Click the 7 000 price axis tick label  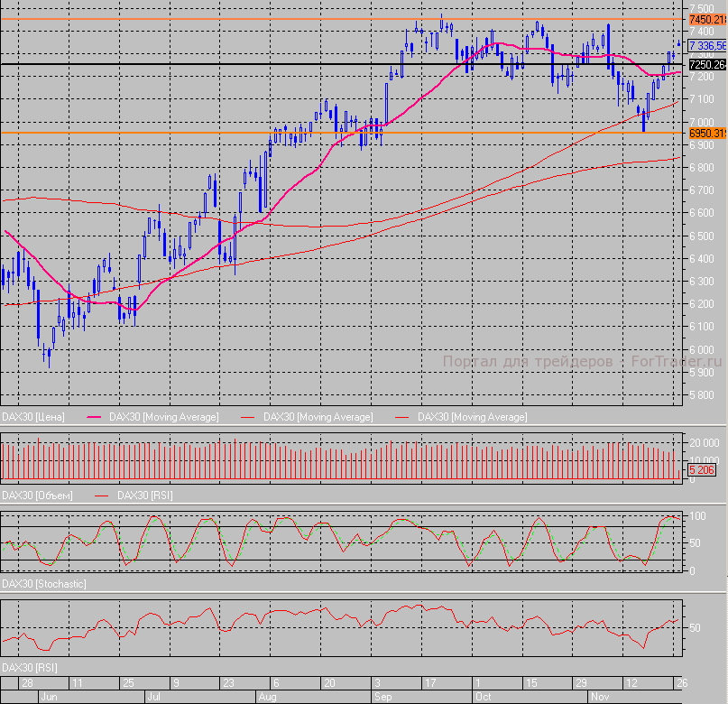(x=703, y=122)
